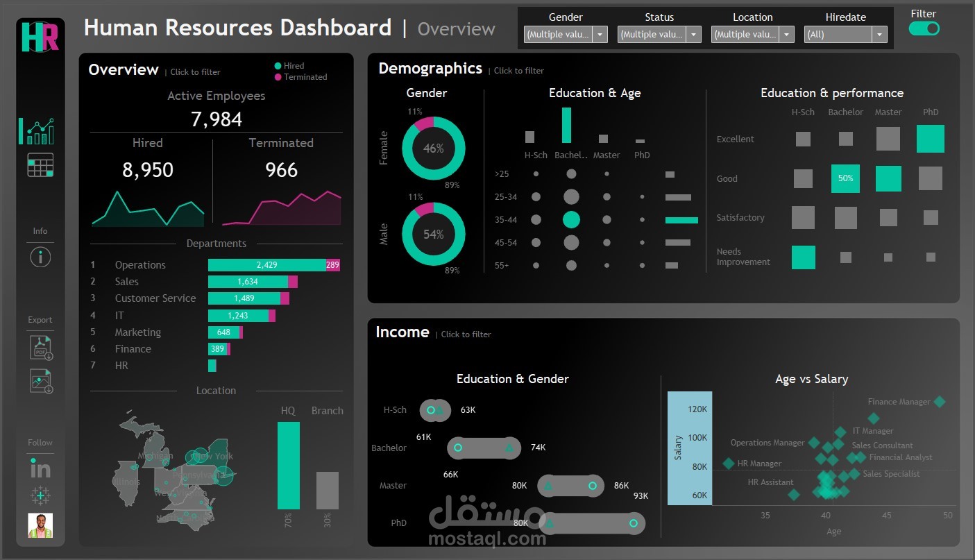Click the Master income dumbbell bar
This screenshot has height=560, width=975.
pyautogui.click(x=570, y=486)
